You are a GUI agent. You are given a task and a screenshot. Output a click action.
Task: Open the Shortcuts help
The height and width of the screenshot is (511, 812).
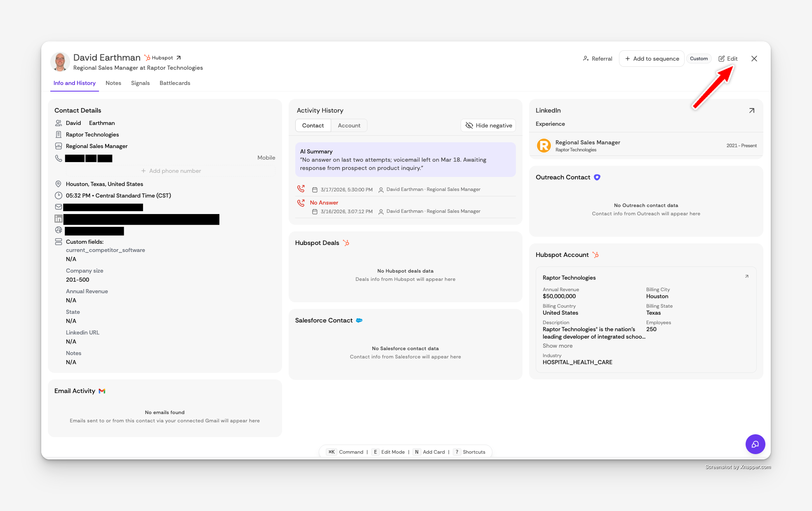(x=469, y=452)
